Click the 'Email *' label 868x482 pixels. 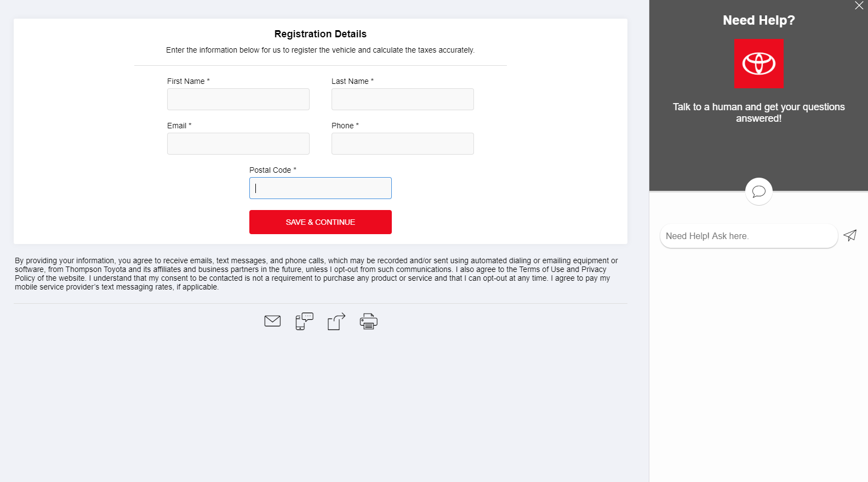179,126
